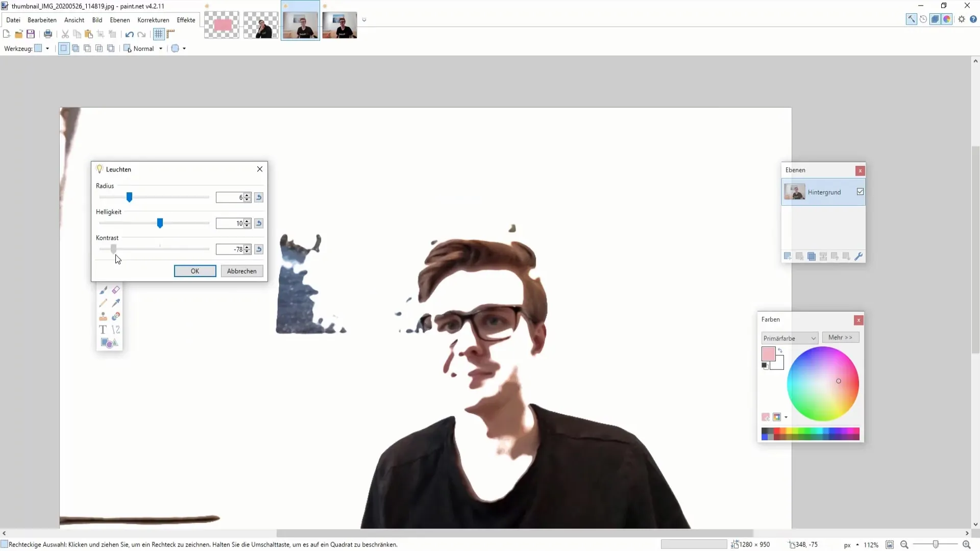This screenshot has width=980, height=551.
Task: Add a new layer in Ebenen panel
Action: 788,256
